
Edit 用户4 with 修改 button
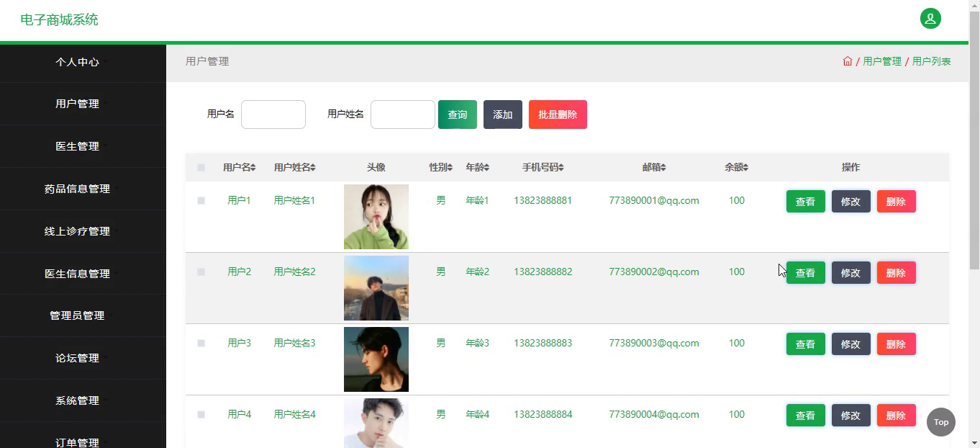click(850, 416)
